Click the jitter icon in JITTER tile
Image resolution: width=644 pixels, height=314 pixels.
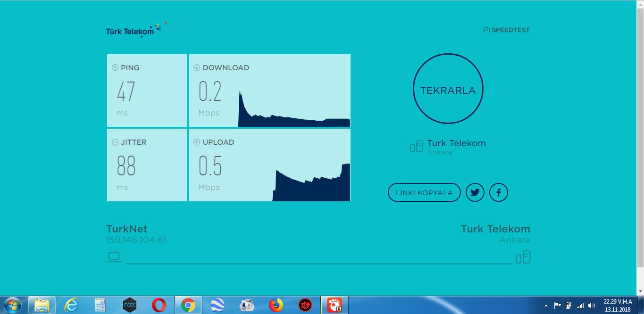[x=115, y=142]
